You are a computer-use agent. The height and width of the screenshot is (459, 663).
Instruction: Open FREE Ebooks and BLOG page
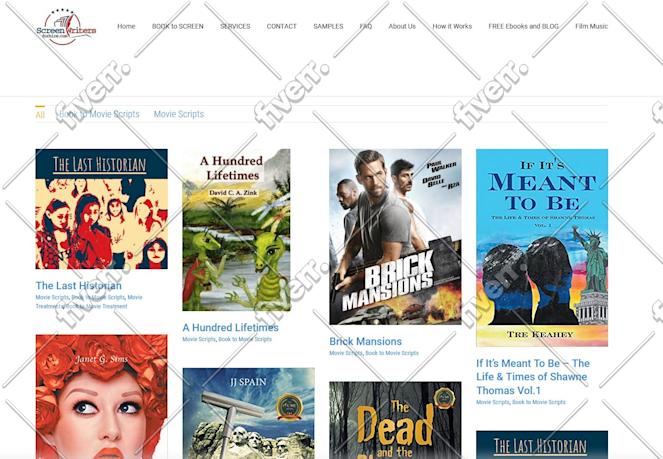point(523,26)
